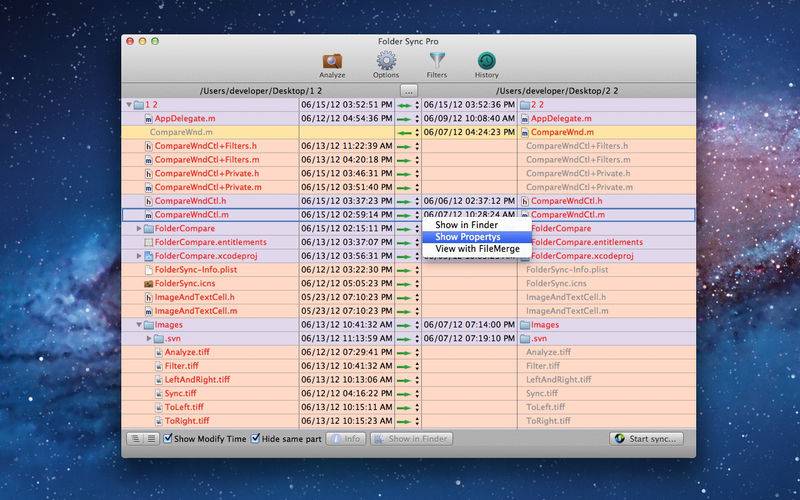Select left CompareWndCtl+Private.m file row
Image resolution: width=800 pixels, height=500 pixels.
coord(210,188)
